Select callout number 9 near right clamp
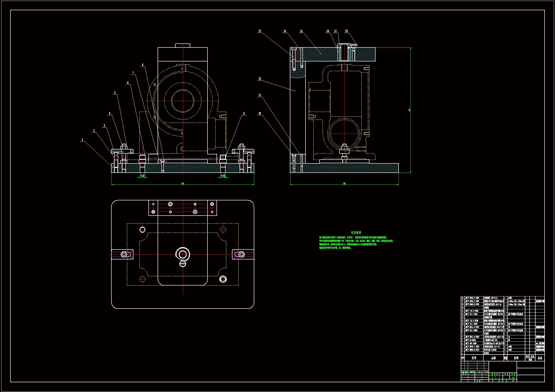This screenshot has width=555, height=392. coord(244,113)
